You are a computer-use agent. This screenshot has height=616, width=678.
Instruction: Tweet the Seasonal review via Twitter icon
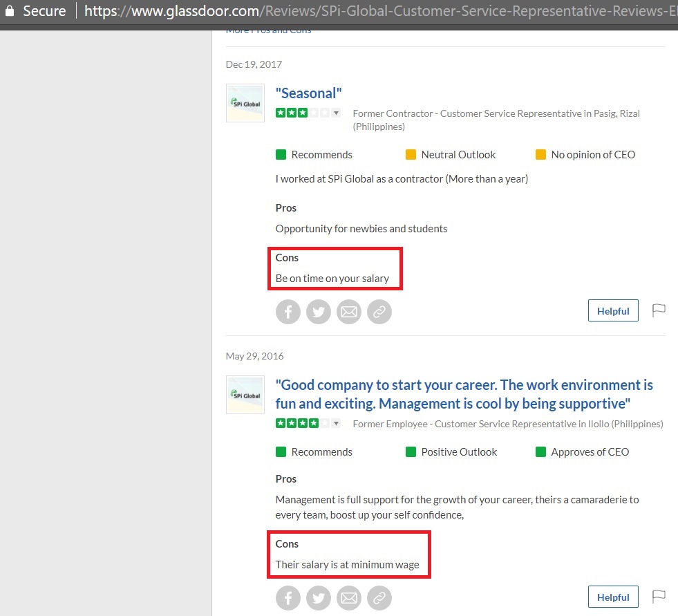(x=319, y=312)
